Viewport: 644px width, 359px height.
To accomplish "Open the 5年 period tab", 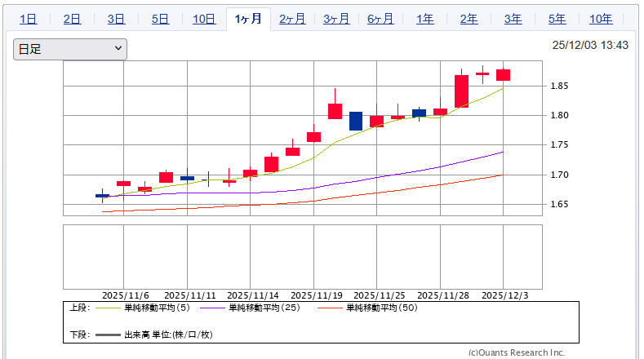I will pyautogui.click(x=557, y=19).
